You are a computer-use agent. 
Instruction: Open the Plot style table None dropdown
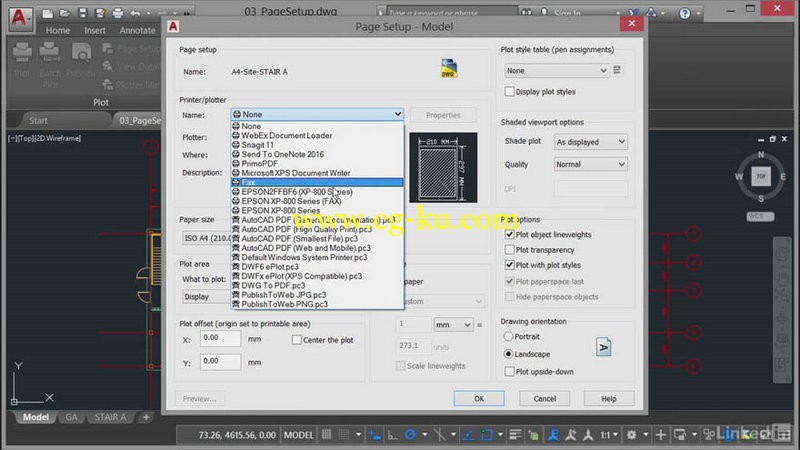(x=557, y=70)
